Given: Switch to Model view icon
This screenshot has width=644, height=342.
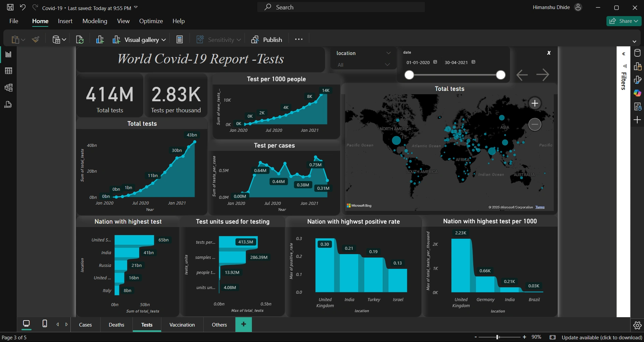Looking at the screenshot, I should click(8, 88).
